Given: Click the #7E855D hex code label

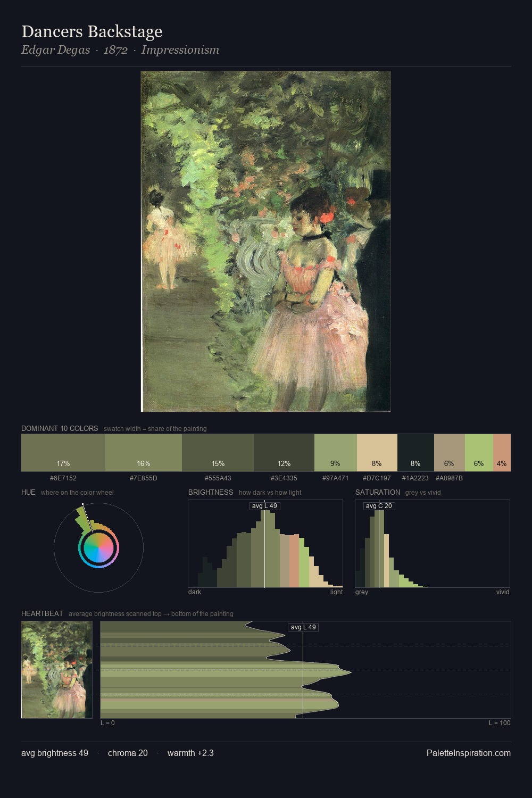Looking at the screenshot, I should [x=144, y=478].
